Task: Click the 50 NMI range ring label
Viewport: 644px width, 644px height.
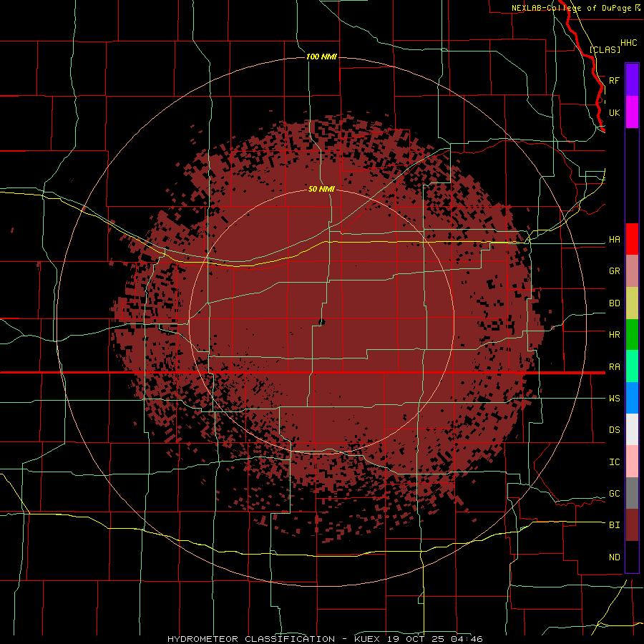Action: [x=321, y=189]
